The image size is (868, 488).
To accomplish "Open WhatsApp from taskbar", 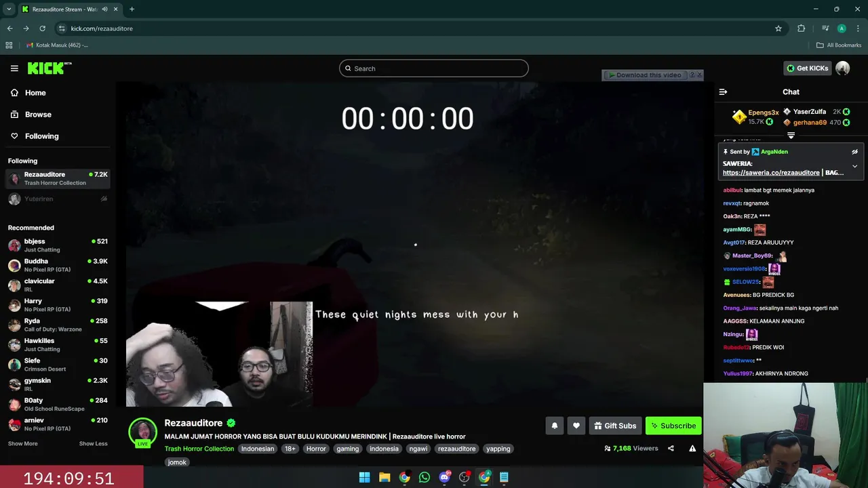I will 425,477.
